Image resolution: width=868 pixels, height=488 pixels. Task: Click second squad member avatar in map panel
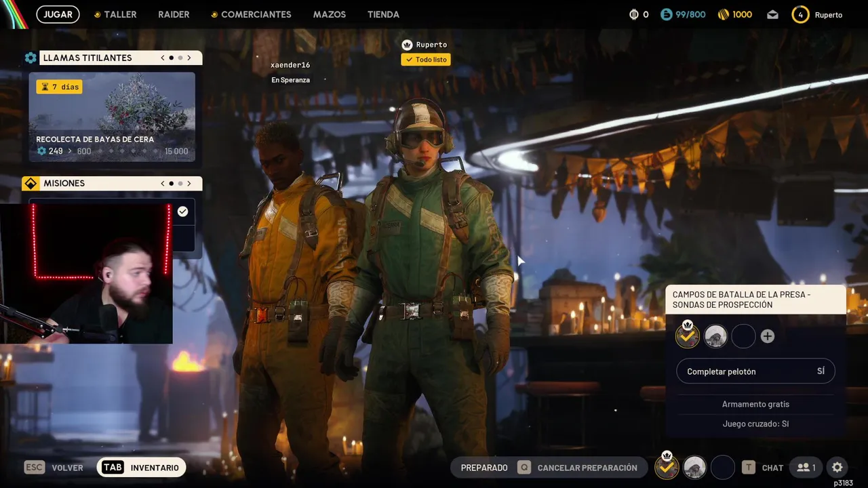[715, 336]
